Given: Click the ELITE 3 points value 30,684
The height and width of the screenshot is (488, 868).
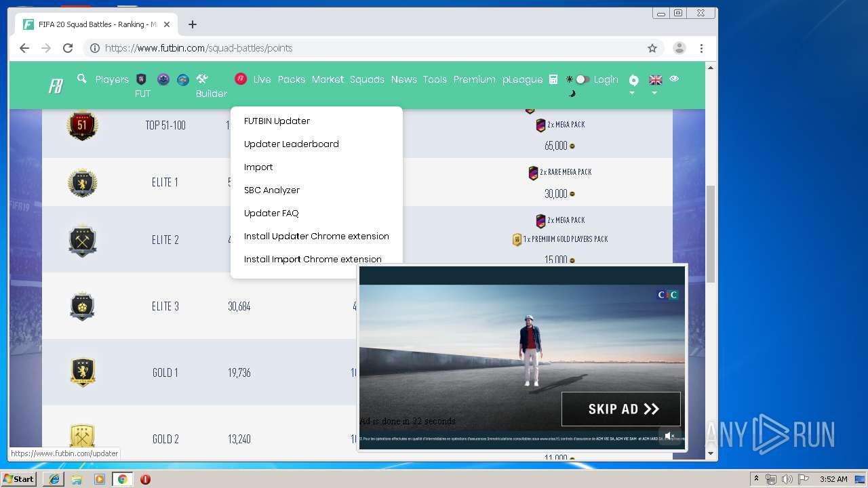Looking at the screenshot, I should [x=239, y=306].
